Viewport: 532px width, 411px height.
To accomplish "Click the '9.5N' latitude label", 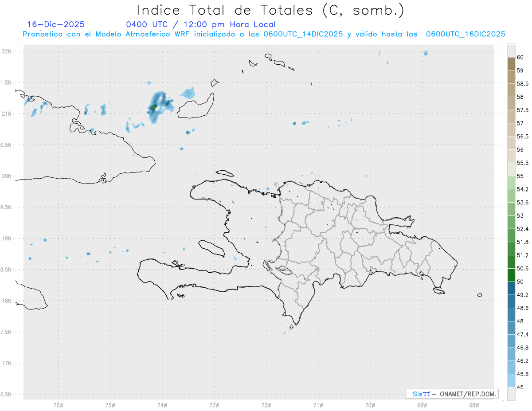I will tap(7, 207).
